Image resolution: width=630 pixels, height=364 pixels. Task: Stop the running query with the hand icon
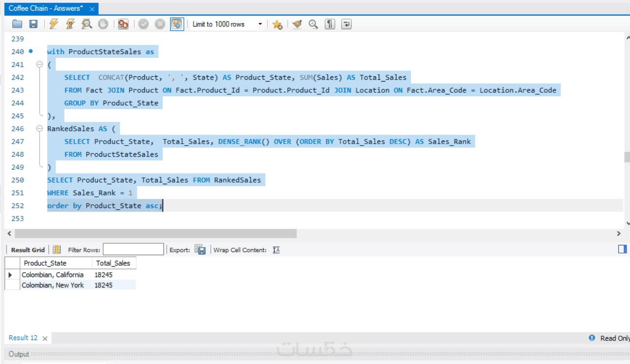click(x=103, y=24)
